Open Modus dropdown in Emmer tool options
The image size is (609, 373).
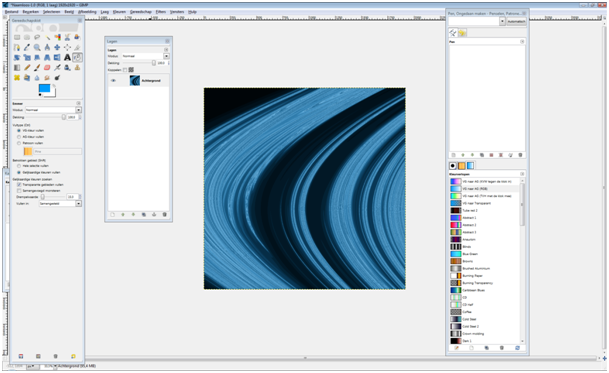click(53, 110)
